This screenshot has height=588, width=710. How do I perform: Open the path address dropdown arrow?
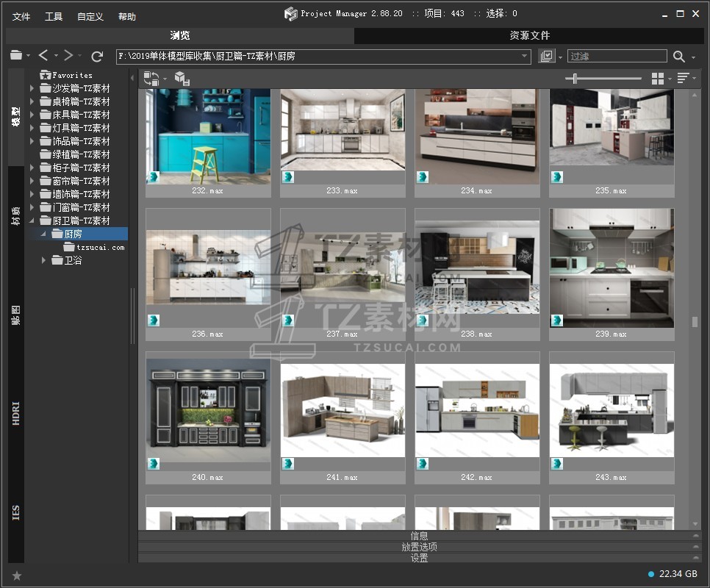pos(525,57)
